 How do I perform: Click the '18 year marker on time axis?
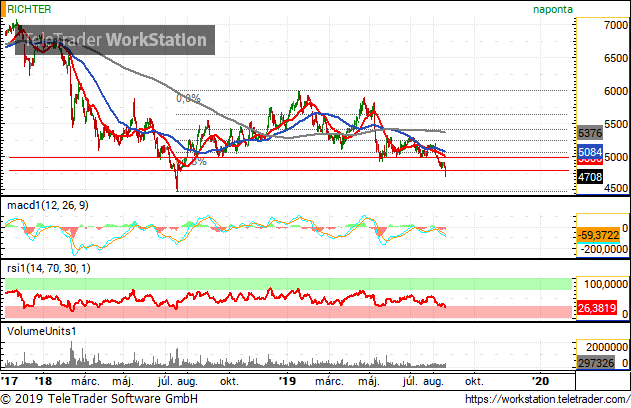43,381
